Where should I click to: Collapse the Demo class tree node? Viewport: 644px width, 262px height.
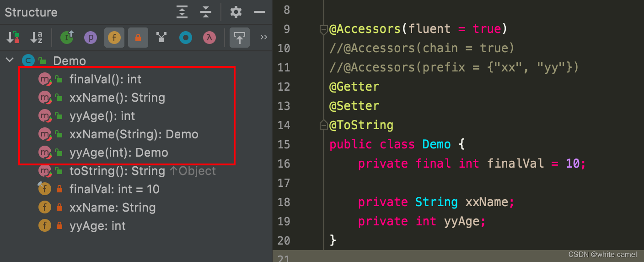pos(9,60)
